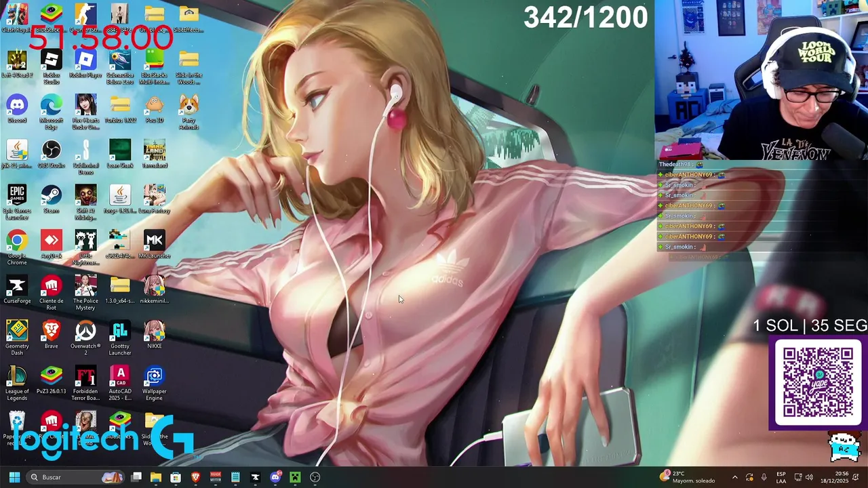Open Brave browser from the taskbar
The width and height of the screenshot is (868, 488).
click(195, 477)
